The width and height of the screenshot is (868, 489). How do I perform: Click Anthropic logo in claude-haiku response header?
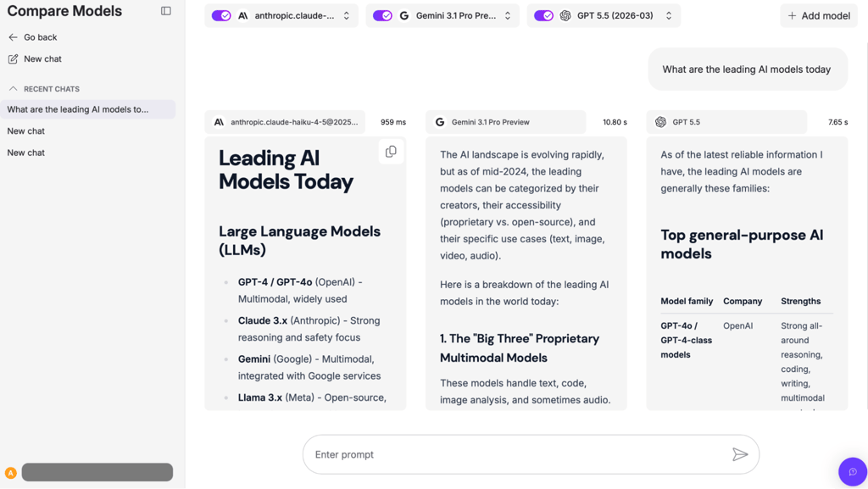point(220,122)
